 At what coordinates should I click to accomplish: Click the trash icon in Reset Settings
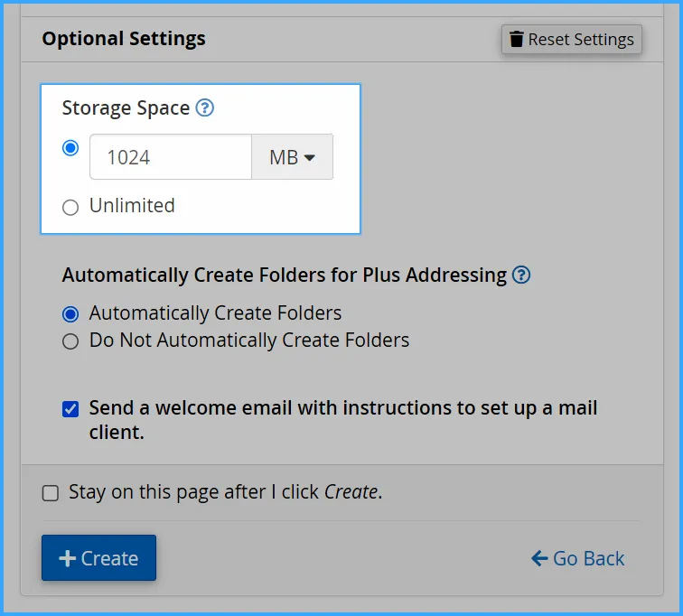517,40
